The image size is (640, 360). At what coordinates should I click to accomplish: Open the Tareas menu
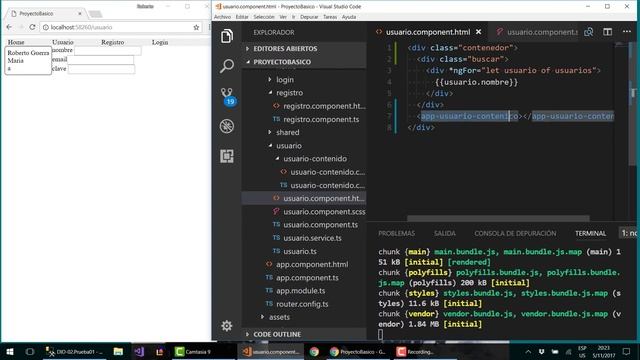click(x=330, y=17)
